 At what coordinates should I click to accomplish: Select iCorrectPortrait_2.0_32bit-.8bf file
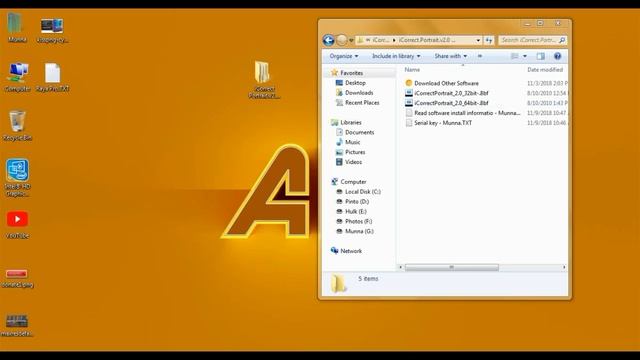[451, 93]
